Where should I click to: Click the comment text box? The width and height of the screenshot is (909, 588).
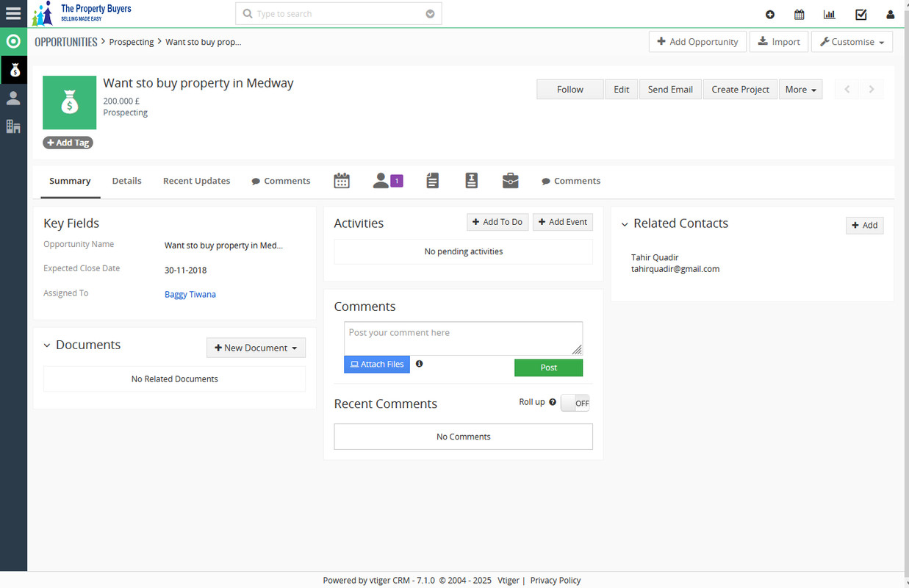click(x=463, y=338)
